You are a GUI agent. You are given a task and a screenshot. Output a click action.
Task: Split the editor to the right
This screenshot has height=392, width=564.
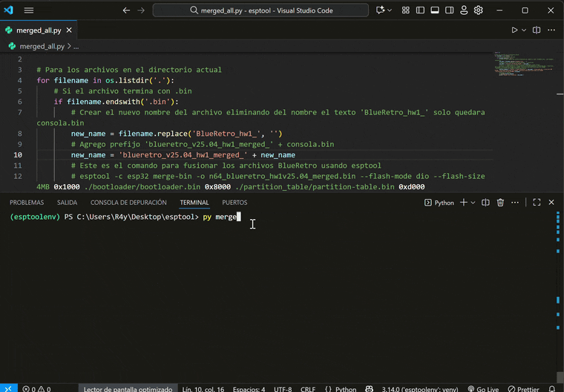pyautogui.click(x=537, y=30)
